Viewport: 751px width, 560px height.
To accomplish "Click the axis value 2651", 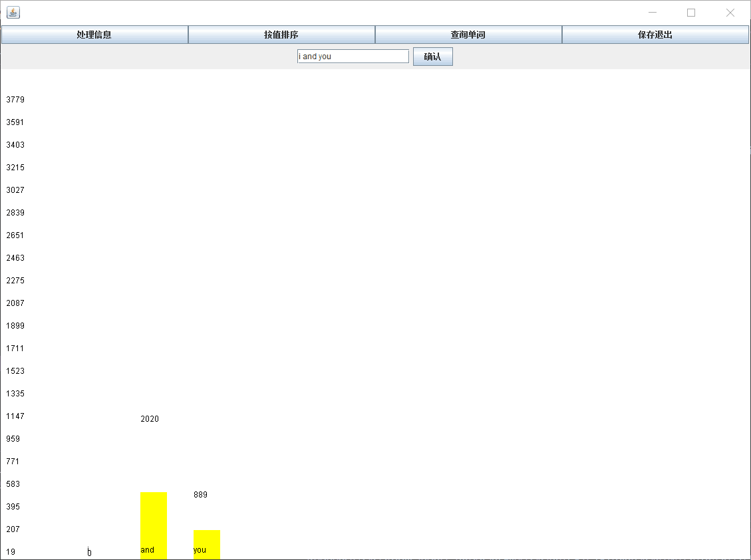I will point(15,235).
